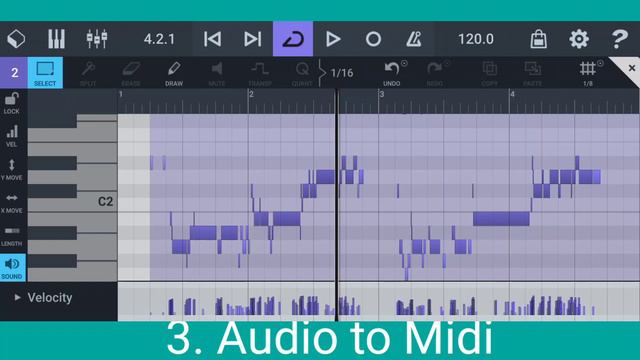
Task: Skip back to start
Action: [x=212, y=39]
